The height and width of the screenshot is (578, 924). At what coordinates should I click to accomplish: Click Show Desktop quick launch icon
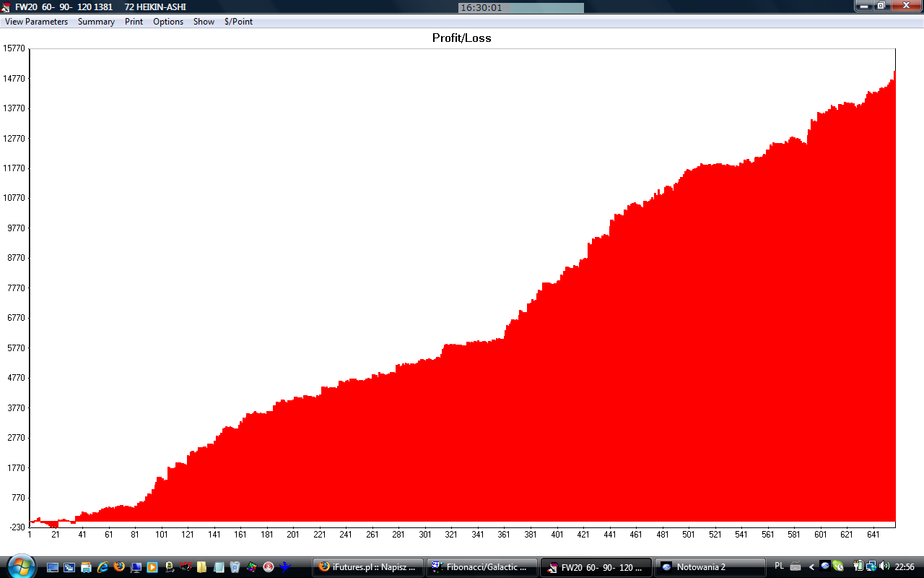click(x=53, y=567)
